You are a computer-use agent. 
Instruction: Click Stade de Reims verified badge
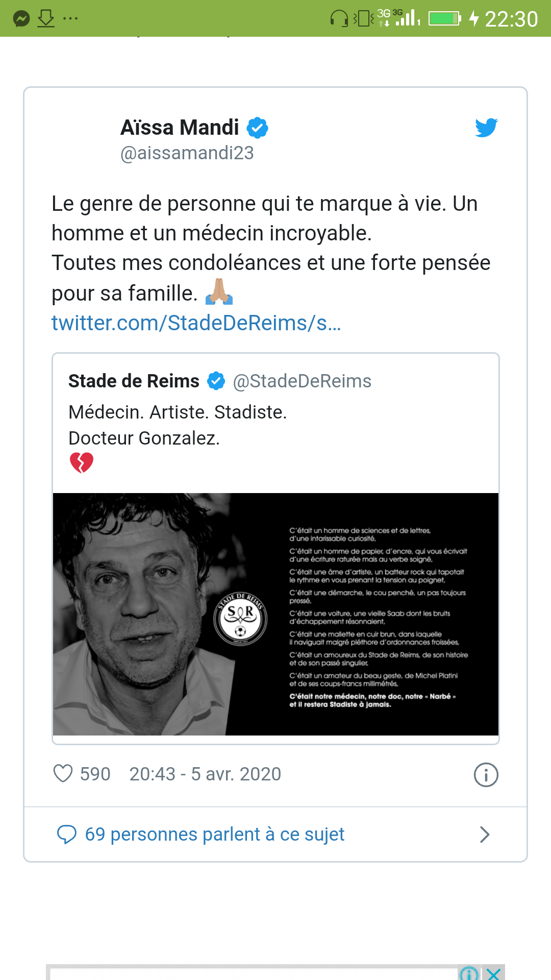[x=216, y=381]
